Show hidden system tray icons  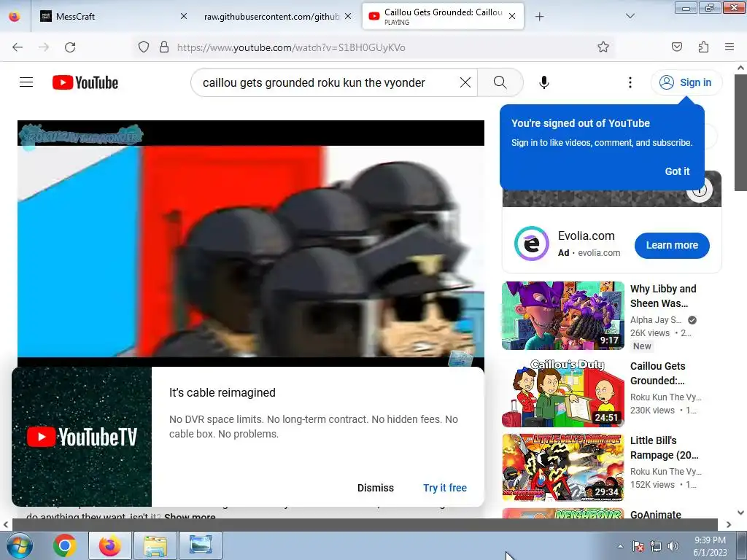click(620, 546)
